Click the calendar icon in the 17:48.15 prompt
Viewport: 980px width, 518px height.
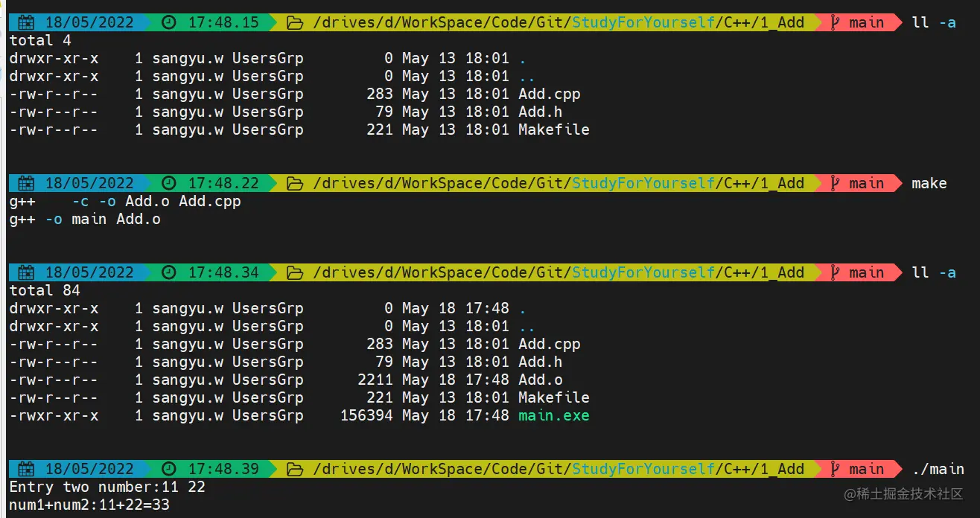click(27, 22)
